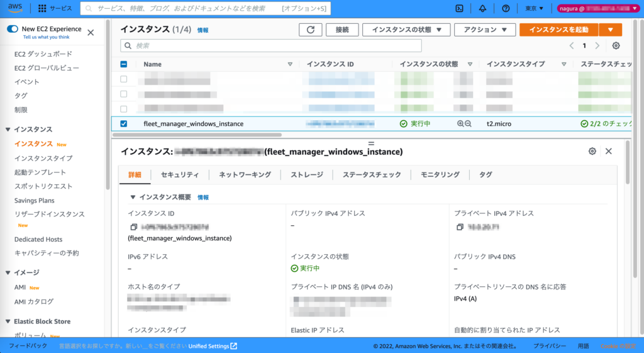Switch to the 詳細 tab
The image size is (644, 353).
135,175
